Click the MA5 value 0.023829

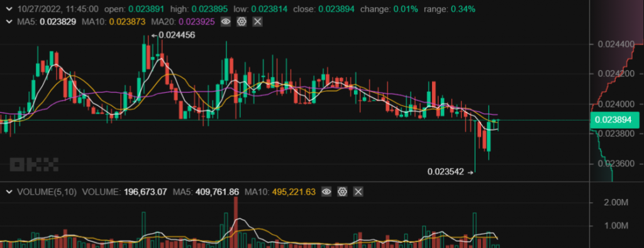57,22
